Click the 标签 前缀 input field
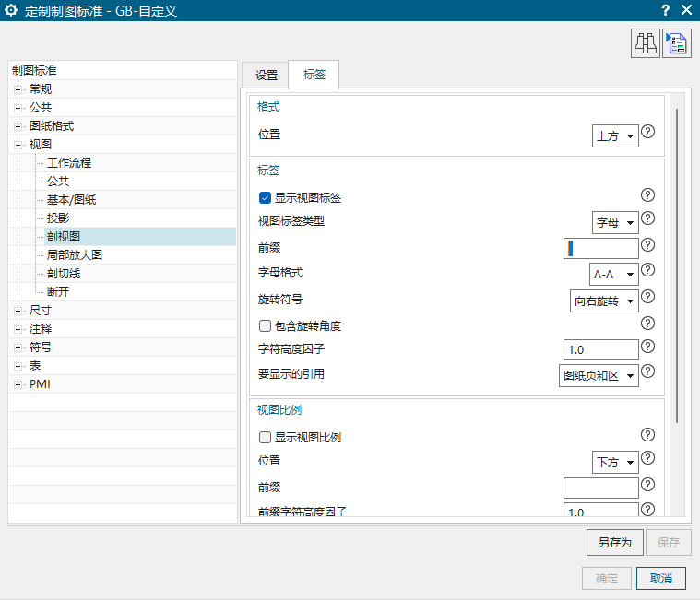This screenshot has height=600, width=700. click(x=601, y=248)
